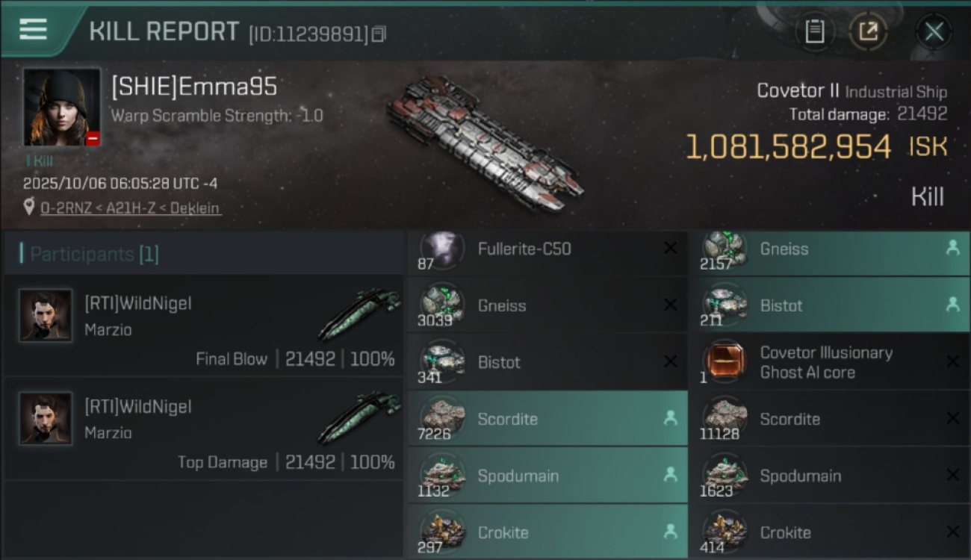
Task: Click the X mark on the Scordite 11128 row
Action: [x=952, y=419]
